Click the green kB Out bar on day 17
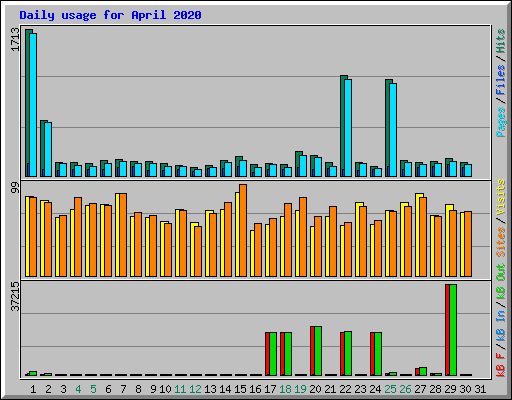512x400 pixels. (273, 354)
